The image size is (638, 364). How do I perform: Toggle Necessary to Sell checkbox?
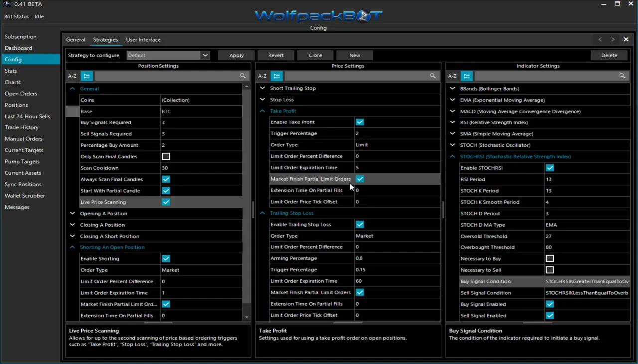pyautogui.click(x=550, y=270)
